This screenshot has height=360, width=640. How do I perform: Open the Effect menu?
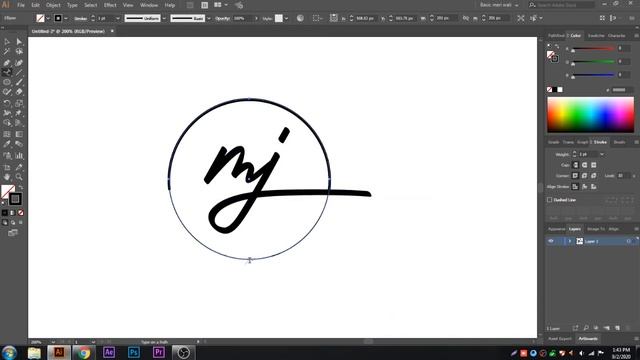(110, 5)
